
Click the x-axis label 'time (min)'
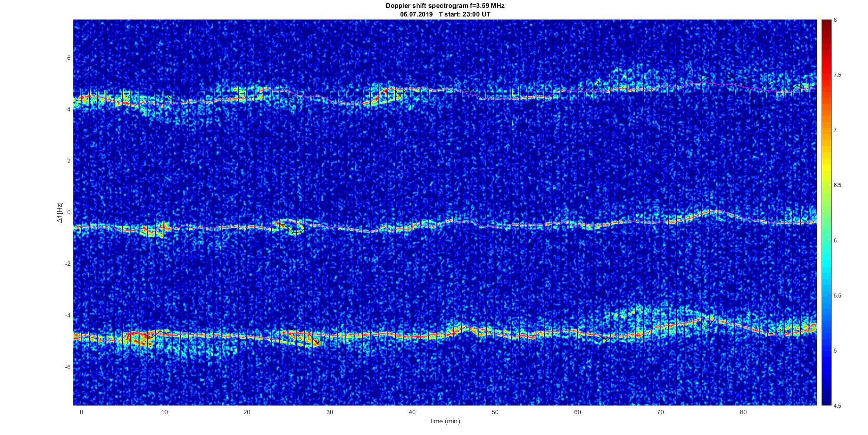pos(445,421)
